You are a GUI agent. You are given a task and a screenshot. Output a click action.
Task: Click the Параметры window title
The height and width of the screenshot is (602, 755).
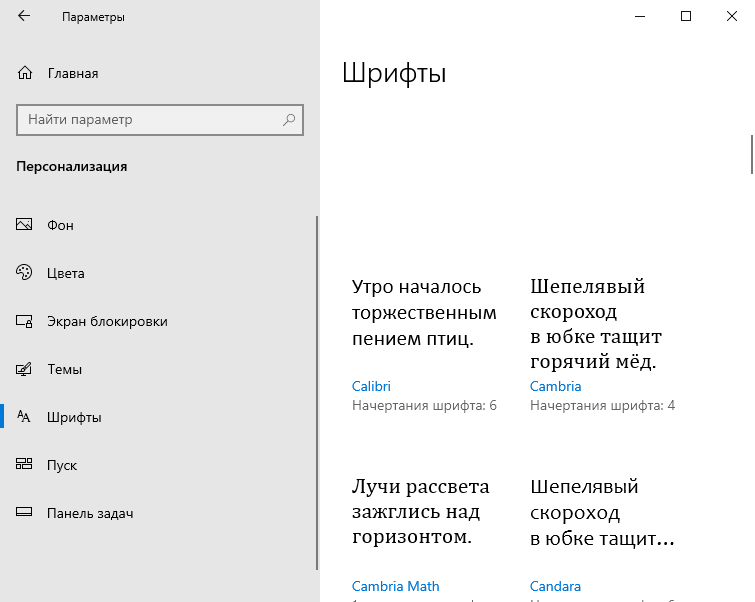click(x=93, y=17)
